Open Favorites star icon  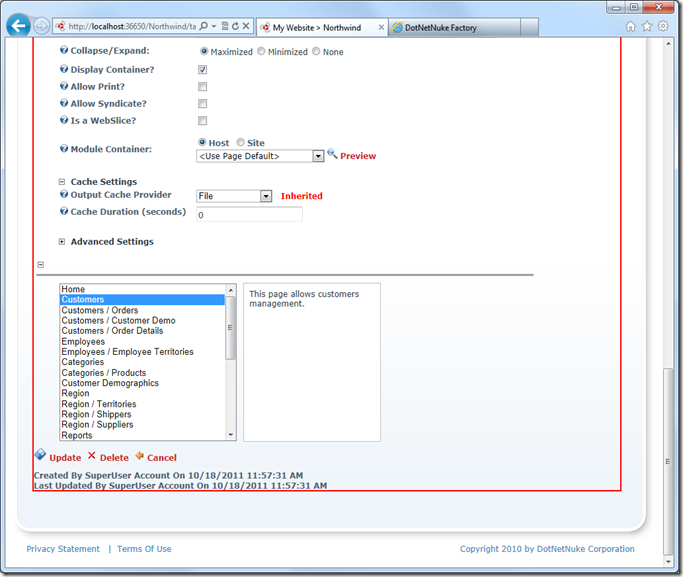[x=647, y=27]
